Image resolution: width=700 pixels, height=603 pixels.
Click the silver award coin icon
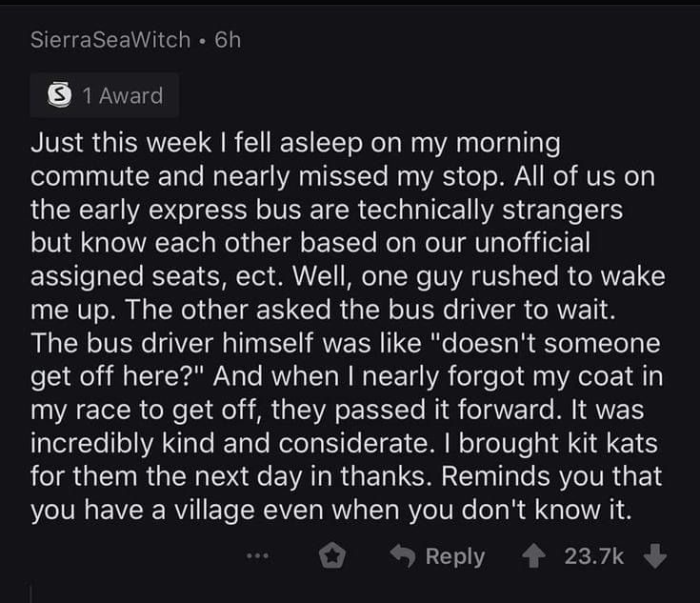click(x=63, y=95)
